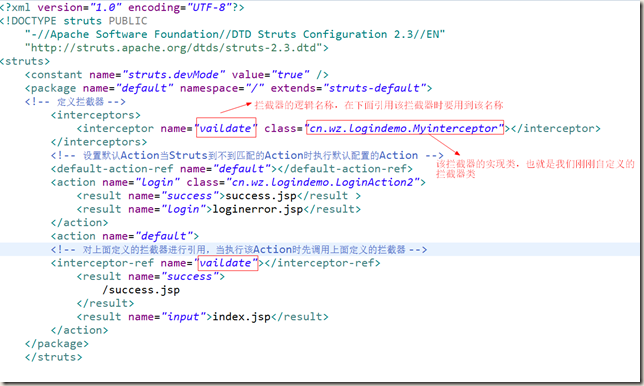Image resolution: width=644 pixels, height=386 pixels.
Task: Select the class value "cn.wz.logindemo.Myinterceptor"
Action: (x=404, y=129)
